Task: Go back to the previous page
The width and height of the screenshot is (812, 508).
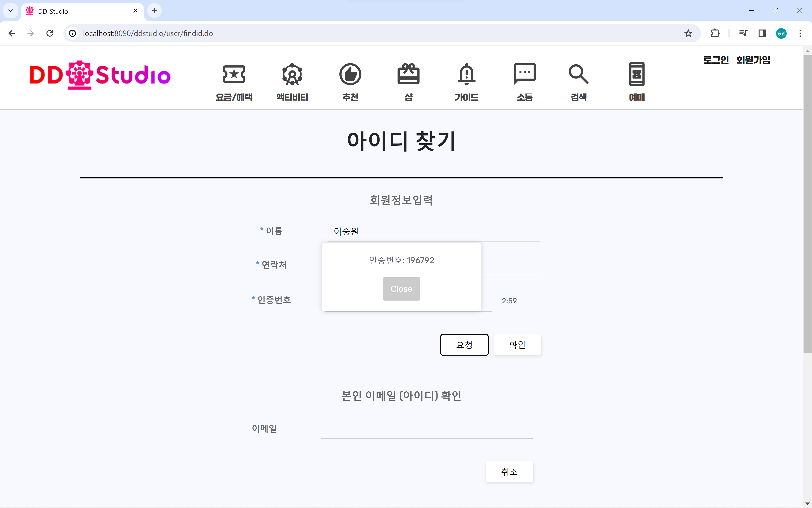Action: 12,33
